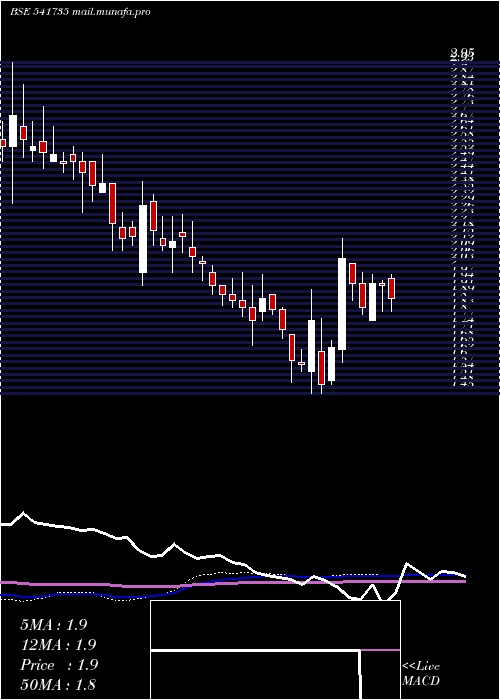Click the '<<Live MACD' label
The image size is (500, 700).
421,673
